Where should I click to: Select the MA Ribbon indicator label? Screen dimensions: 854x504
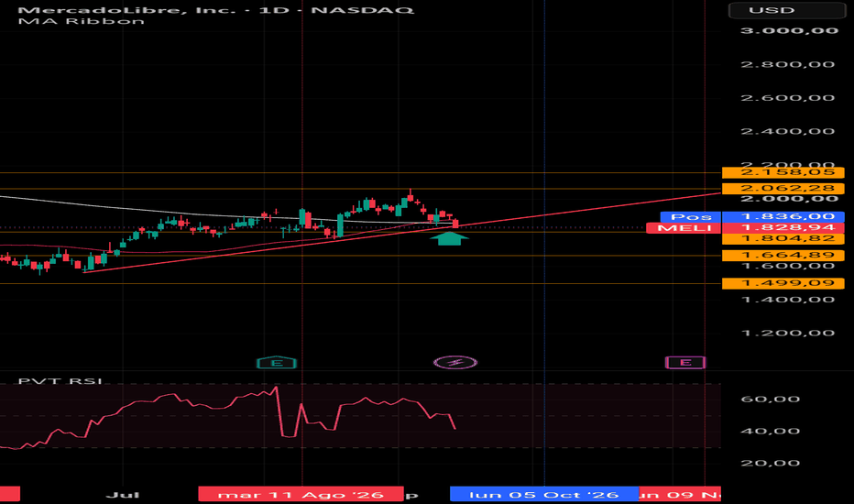[82, 21]
